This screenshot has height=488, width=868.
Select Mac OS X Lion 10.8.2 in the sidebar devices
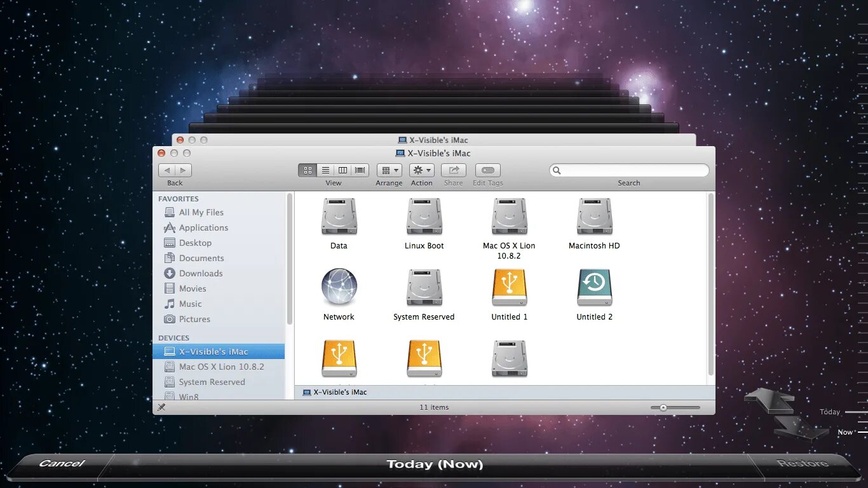point(219,367)
